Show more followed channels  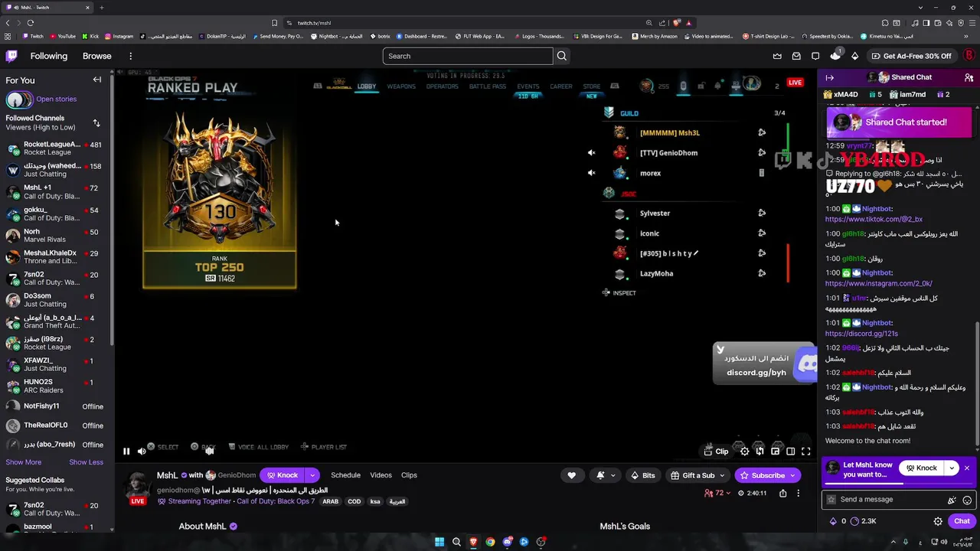(24, 462)
